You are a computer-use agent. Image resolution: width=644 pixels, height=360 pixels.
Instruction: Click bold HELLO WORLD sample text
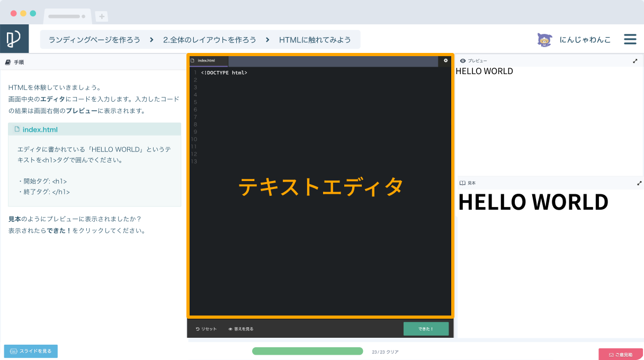click(x=533, y=202)
